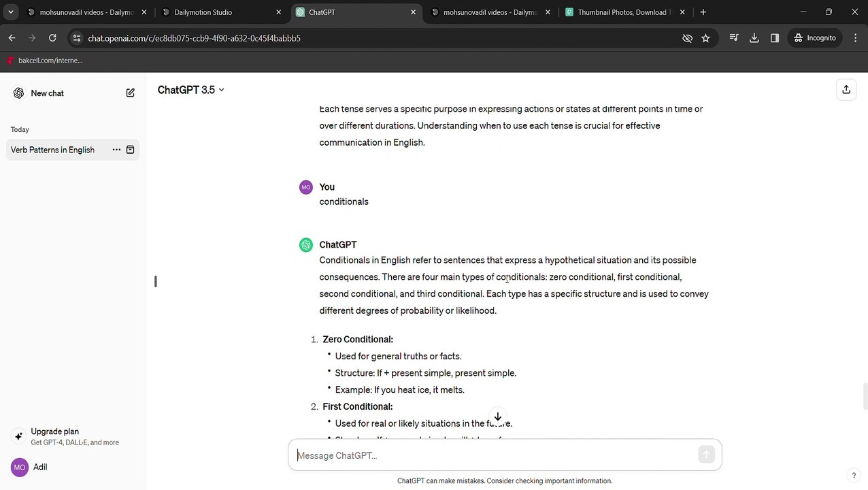This screenshot has width=868, height=490.
Task: Expand the Adil account menu
Action: tap(39, 467)
